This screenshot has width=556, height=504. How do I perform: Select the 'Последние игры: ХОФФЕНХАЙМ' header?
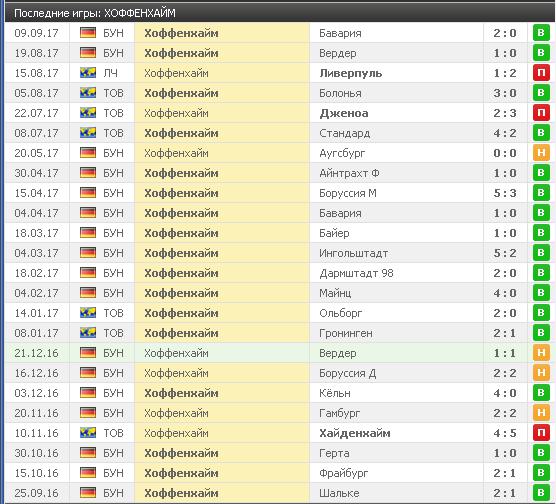click(x=95, y=13)
